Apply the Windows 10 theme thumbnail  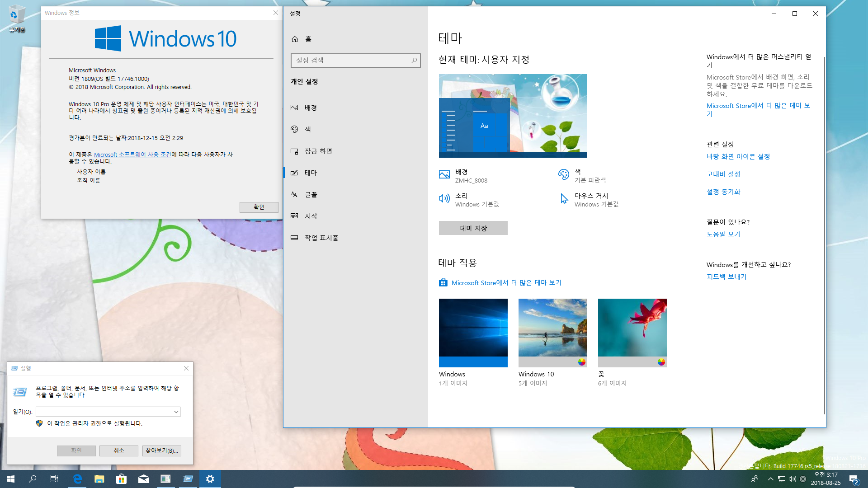pos(553,333)
